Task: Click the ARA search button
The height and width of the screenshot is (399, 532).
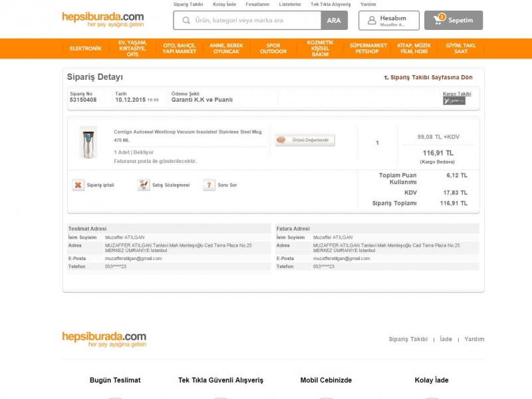Action: pyautogui.click(x=334, y=21)
